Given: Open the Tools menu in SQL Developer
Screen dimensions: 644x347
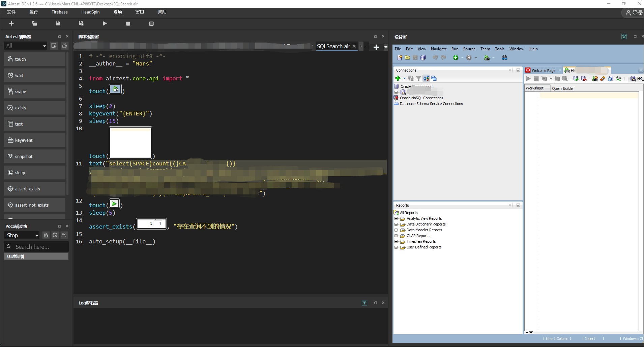Looking at the screenshot, I should click(499, 49).
